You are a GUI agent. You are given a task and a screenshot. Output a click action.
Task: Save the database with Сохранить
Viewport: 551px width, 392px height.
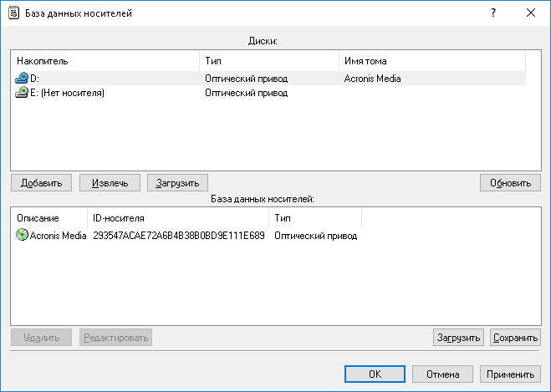(x=515, y=338)
